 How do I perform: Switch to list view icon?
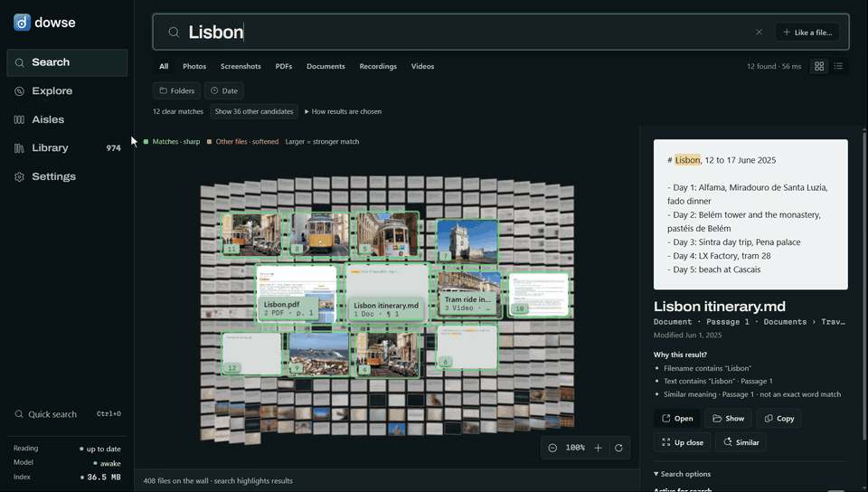tap(838, 66)
